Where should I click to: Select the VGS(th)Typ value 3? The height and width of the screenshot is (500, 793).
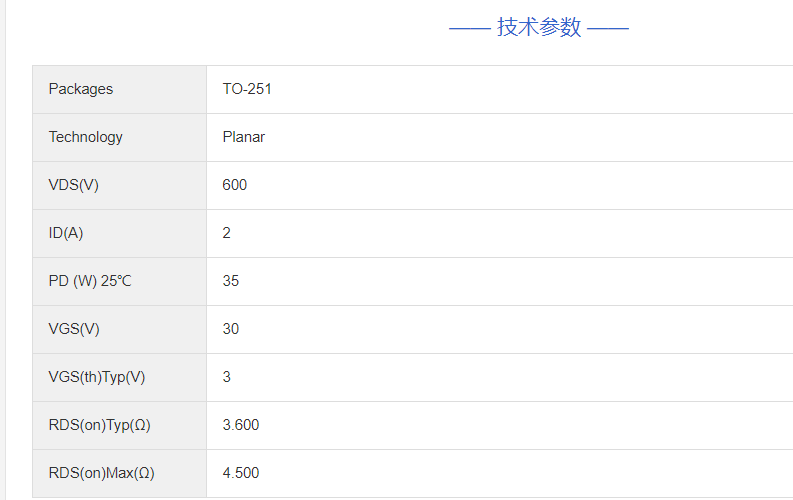click(x=227, y=377)
